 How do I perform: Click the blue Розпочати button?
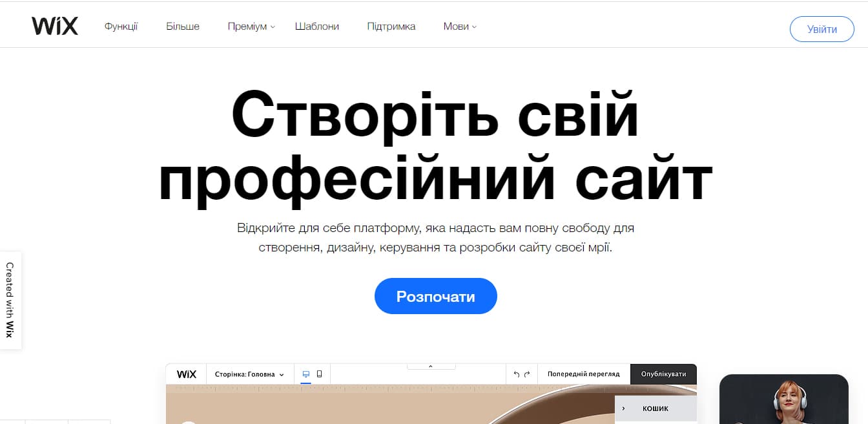(x=436, y=296)
